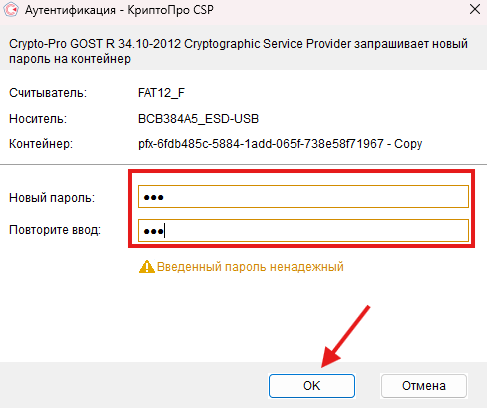Image resolution: width=487 pixels, height=408 pixels.
Task: Click the Отмена button
Action: click(424, 386)
